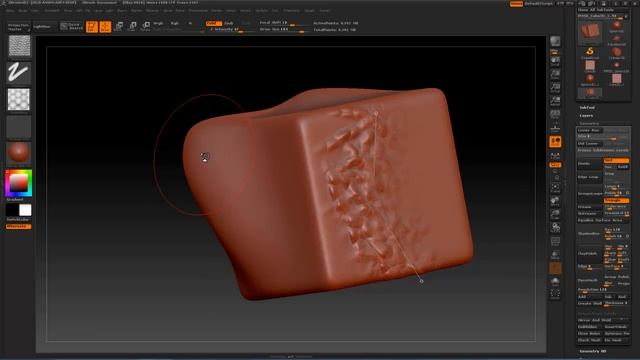Image resolution: width=640 pixels, height=360 pixels.
Task: Select the white main color swatch
Action: tap(25, 210)
